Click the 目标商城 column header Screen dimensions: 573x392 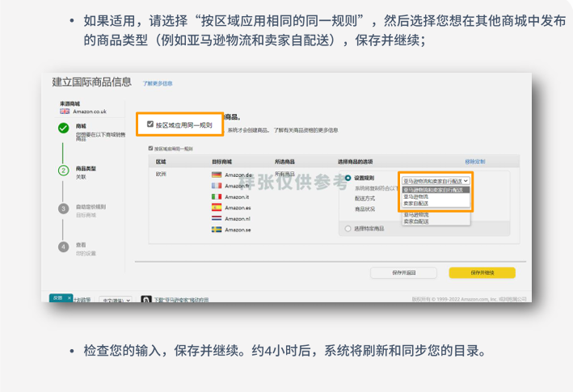coord(221,162)
